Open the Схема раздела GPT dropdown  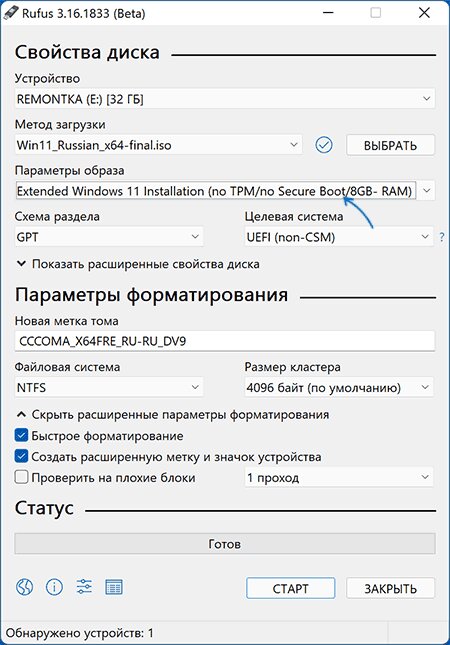109,237
